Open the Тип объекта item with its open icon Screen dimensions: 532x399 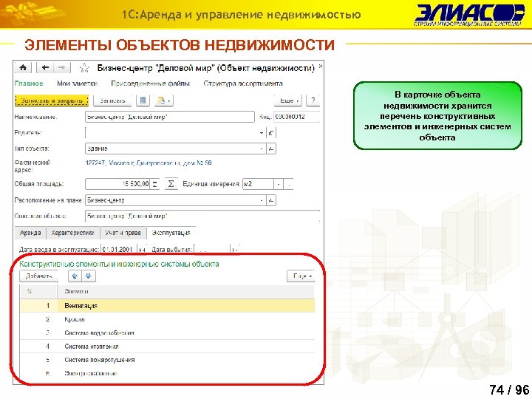click(271, 149)
